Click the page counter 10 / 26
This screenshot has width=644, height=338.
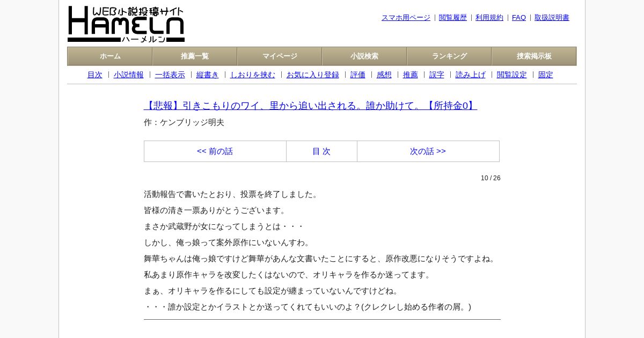491,178
